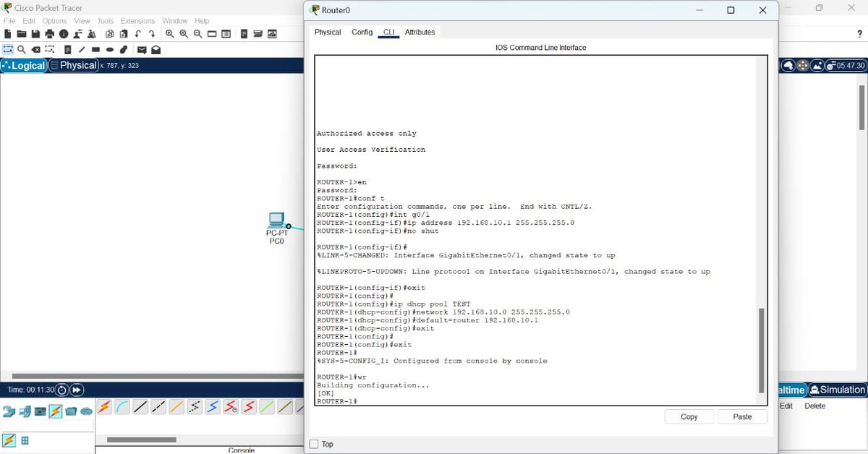Activate the Delete tool
Screen dimensions: 868x454
[35, 50]
